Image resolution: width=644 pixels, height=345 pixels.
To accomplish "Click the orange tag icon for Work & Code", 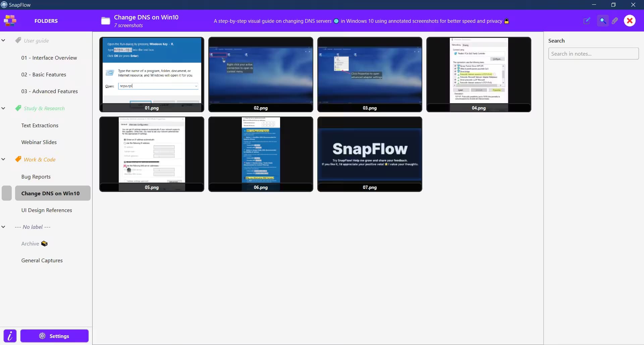I will pos(18,159).
